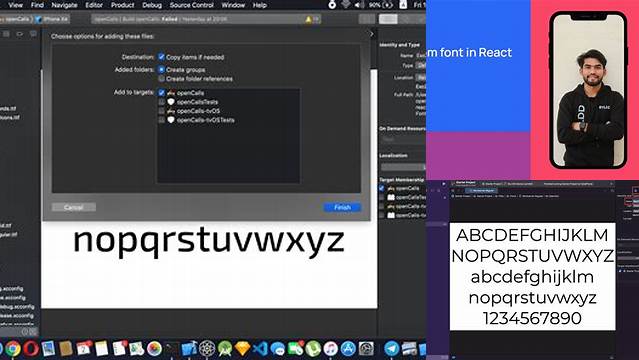Open the iPhone Xs device selector

pyautogui.click(x=52, y=19)
